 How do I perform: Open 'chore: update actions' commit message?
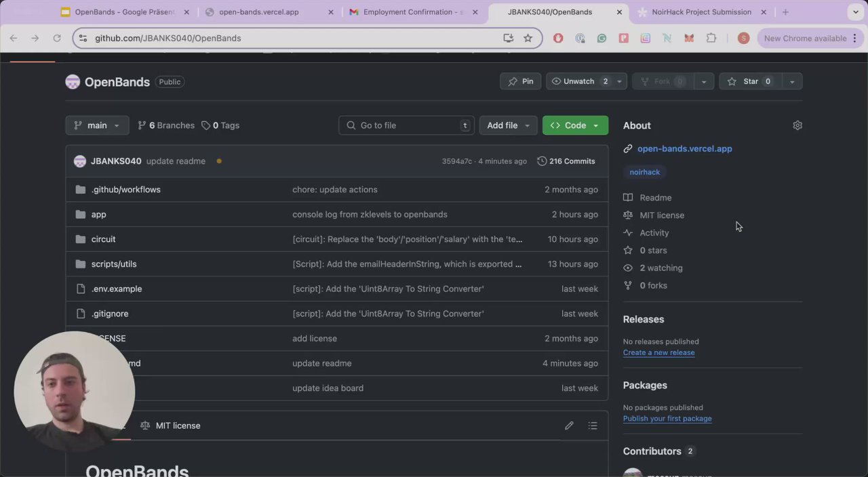pos(335,190)
